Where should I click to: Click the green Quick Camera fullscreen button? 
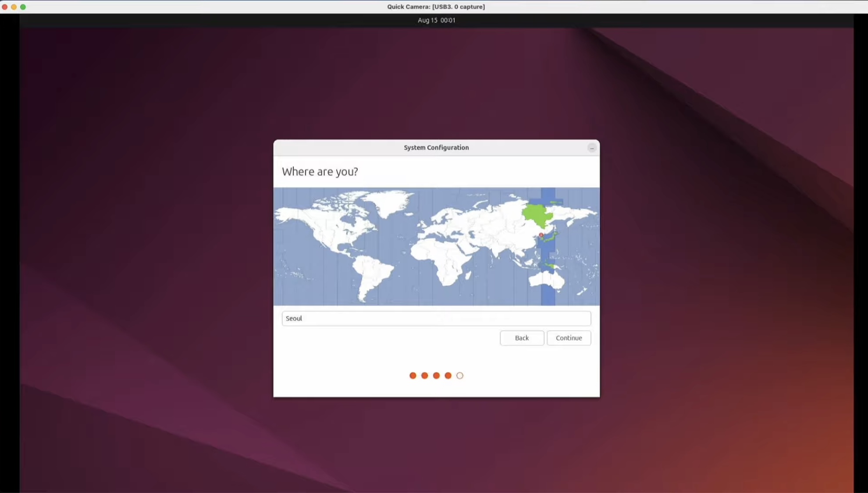click(x=23, y=7)
